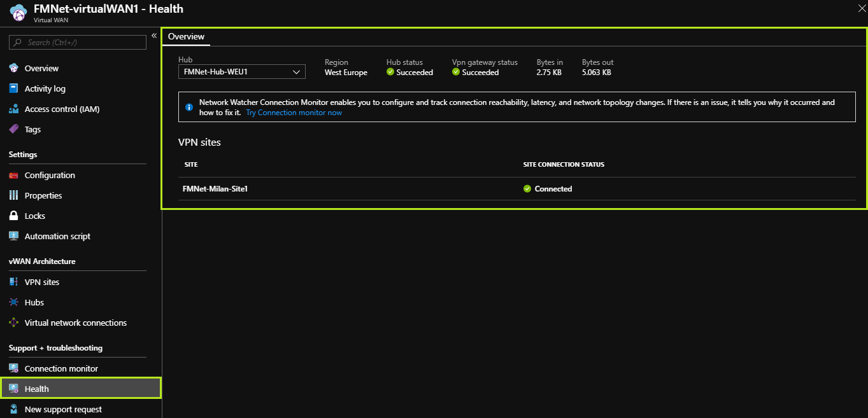Switch to the Overview tab
Screen dimensions: 868x418
point(186,37)
